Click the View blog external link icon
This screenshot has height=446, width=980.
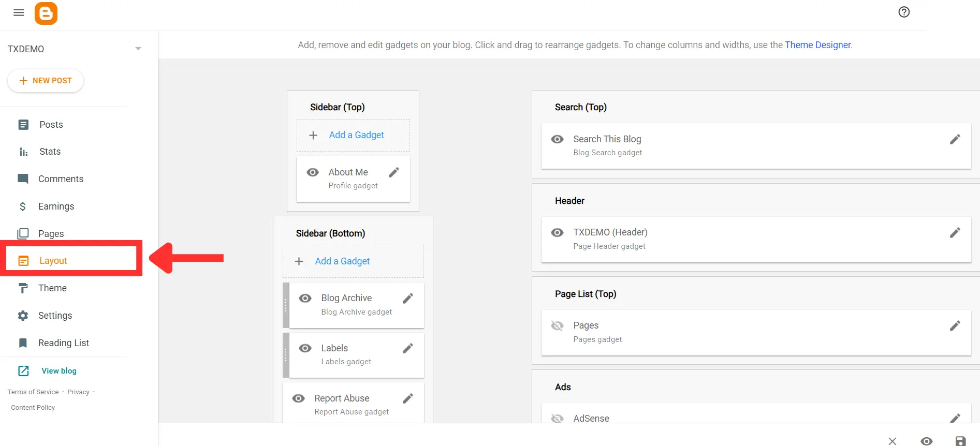(x=23, y=371)
